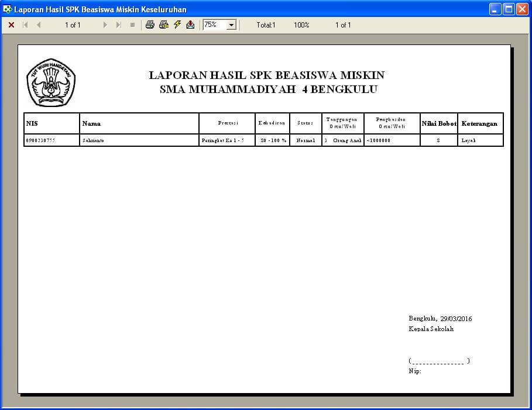Click the 'Status' column header

(x=305, y=123)
